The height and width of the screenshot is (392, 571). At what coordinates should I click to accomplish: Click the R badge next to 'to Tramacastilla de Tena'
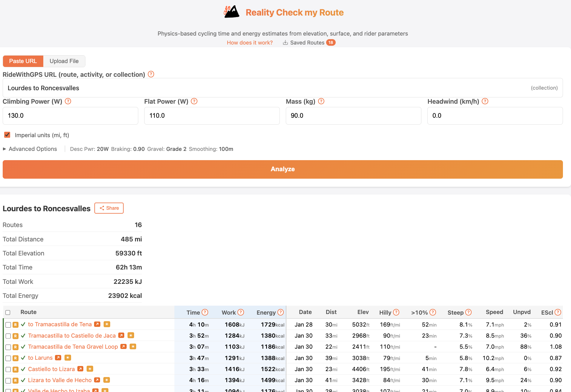click(x=16, y=324)
